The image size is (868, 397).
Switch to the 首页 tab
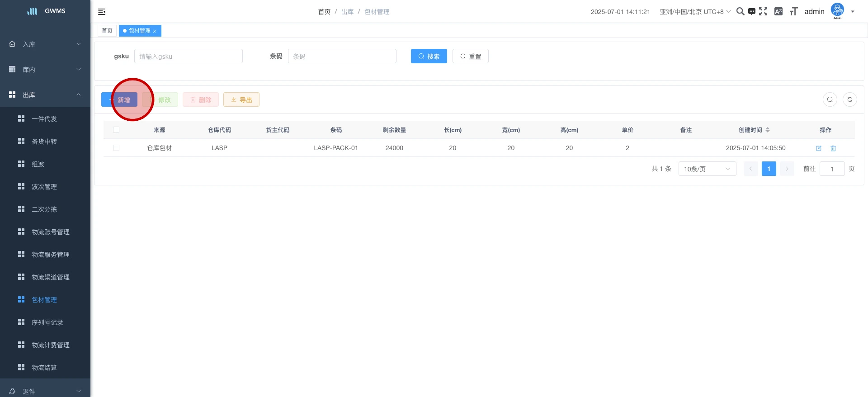pos(107,31)
